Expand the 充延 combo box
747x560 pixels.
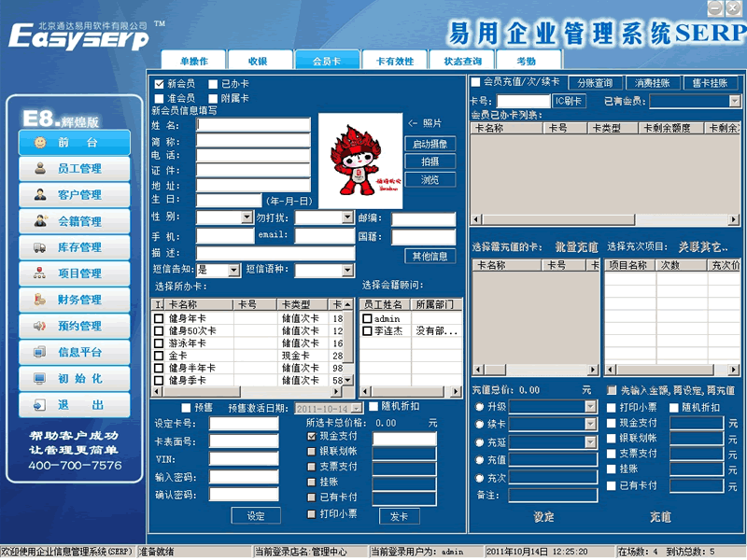(x=590, y=442)
